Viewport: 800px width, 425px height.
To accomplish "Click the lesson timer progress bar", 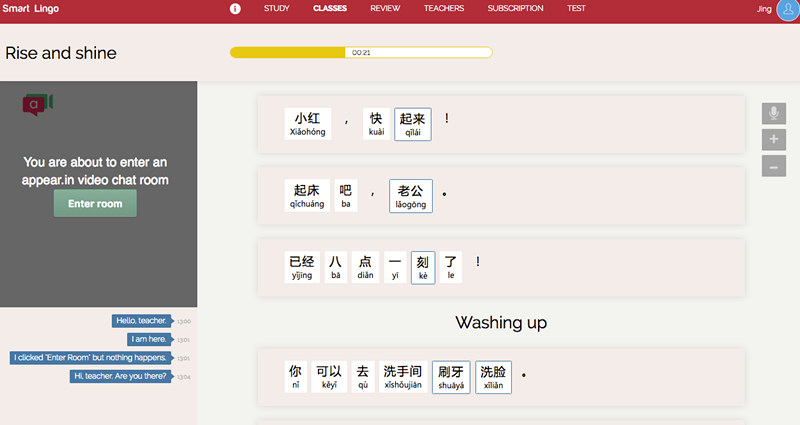I will coord(361,52).
